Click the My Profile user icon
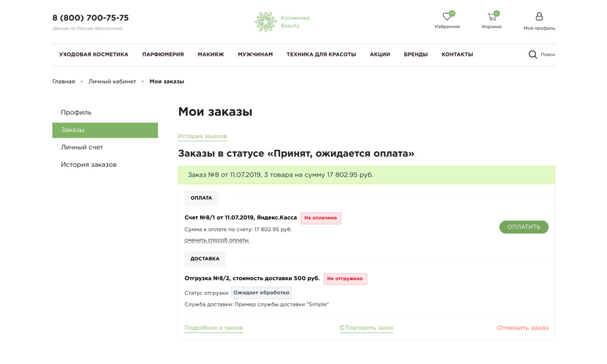The image size is (607, 364). coord(539,16)
